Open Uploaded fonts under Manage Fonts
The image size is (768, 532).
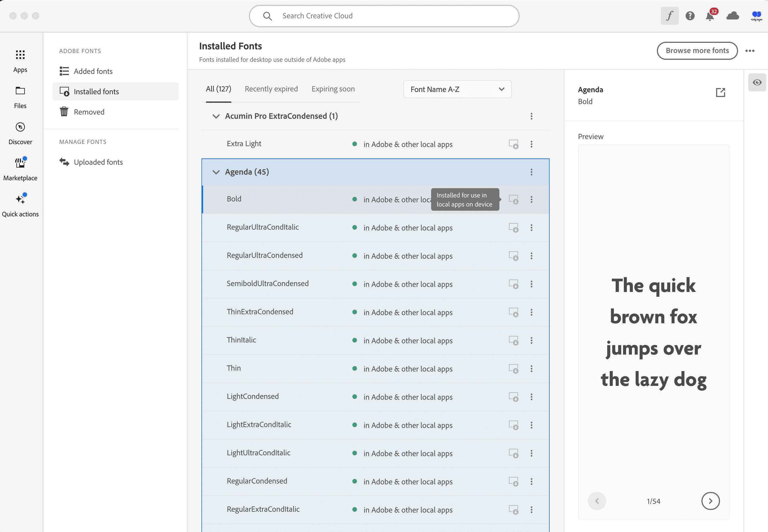[x=98, y=162]
